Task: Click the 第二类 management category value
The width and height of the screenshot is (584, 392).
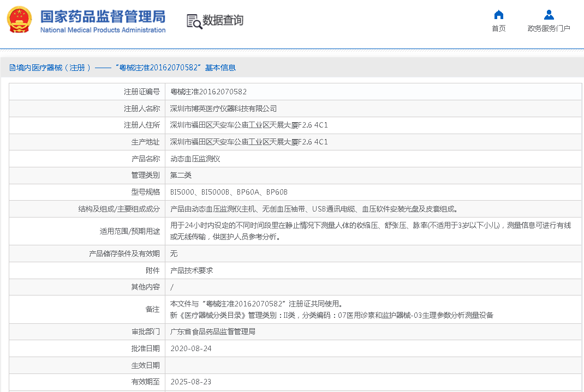Action: [x=181, y=175]
